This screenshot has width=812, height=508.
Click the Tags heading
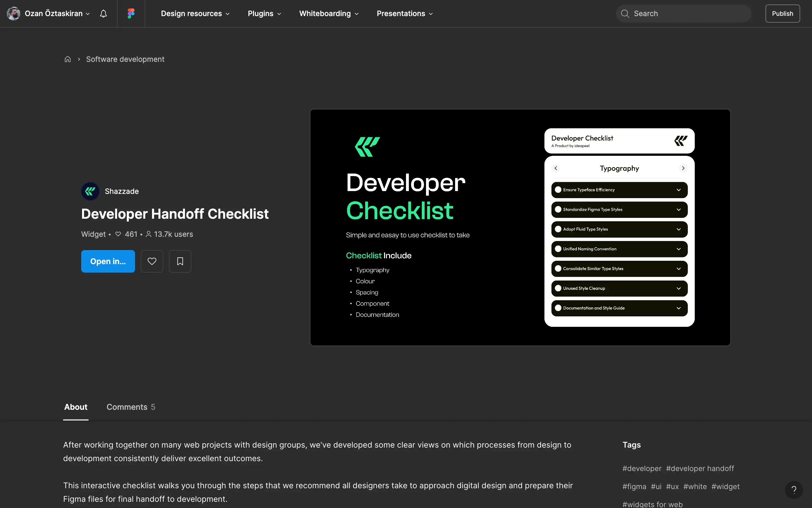coord(632,445)
